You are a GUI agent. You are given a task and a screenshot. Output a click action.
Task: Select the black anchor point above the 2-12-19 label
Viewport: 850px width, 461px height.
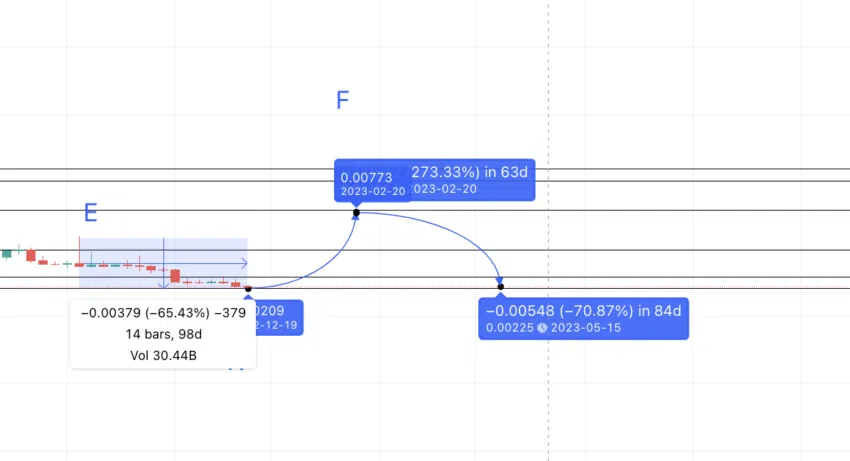pyautogui.click(x=248, y=289)
